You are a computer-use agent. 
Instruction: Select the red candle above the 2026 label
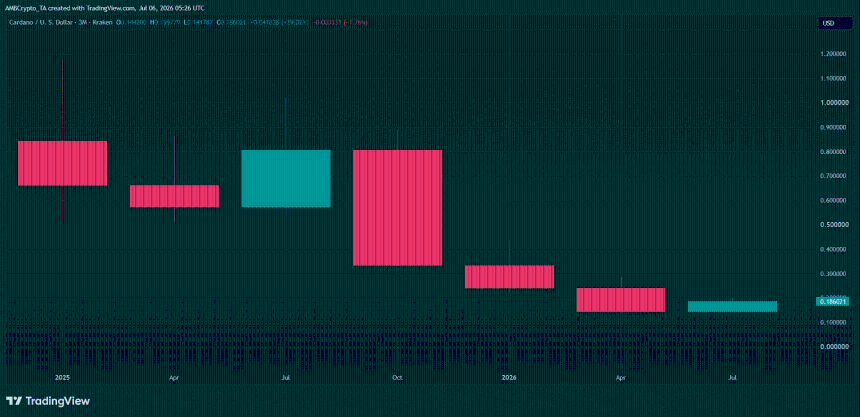[x=510, y=277]
